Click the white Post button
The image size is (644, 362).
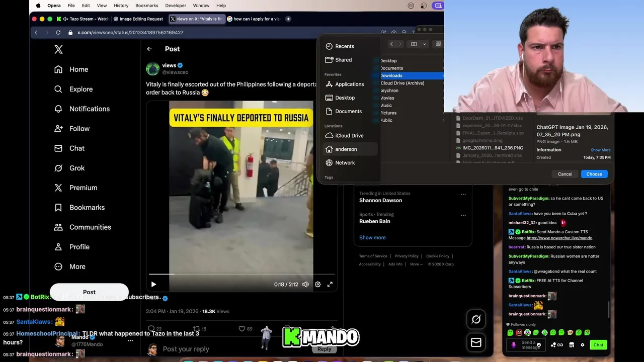click(89, 292)
